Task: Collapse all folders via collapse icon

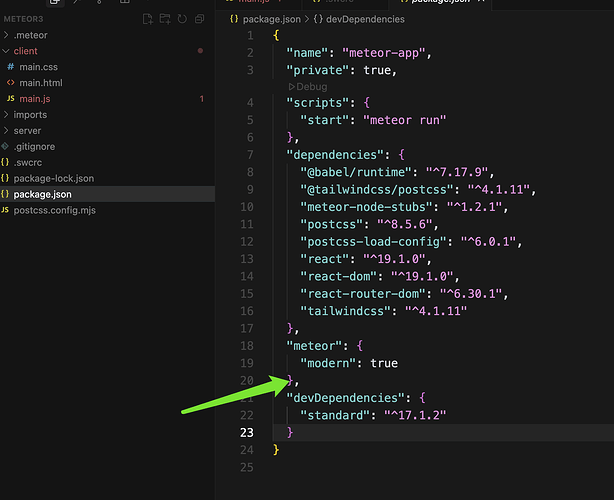Action: pos(199,19)
